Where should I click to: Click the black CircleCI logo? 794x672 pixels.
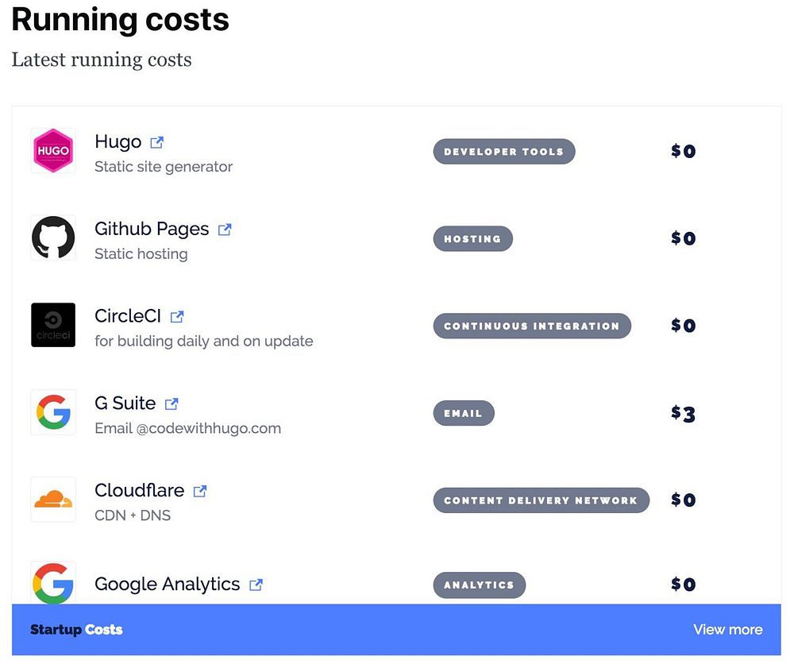click(53, 325)
